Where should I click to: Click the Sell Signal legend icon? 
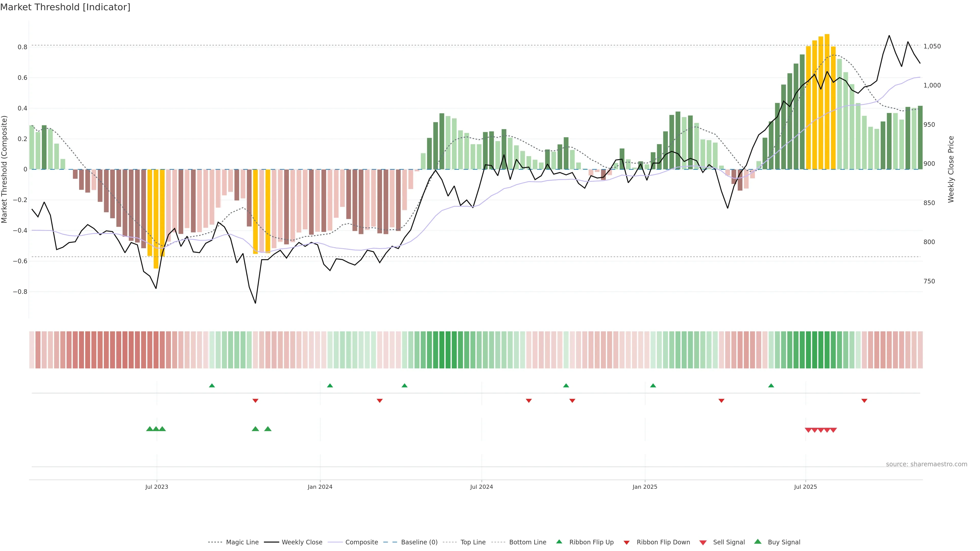(703, 543)
